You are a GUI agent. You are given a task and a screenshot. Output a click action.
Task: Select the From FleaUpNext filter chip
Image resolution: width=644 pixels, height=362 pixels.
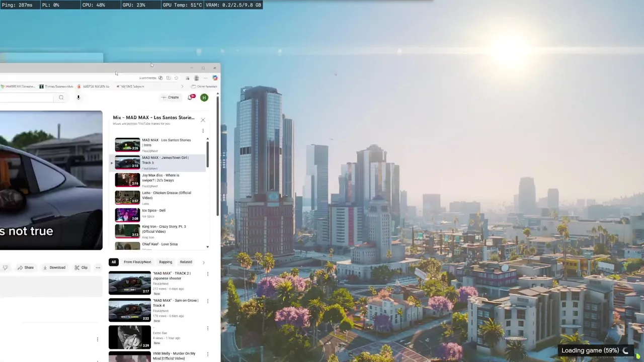coord(137,262)
